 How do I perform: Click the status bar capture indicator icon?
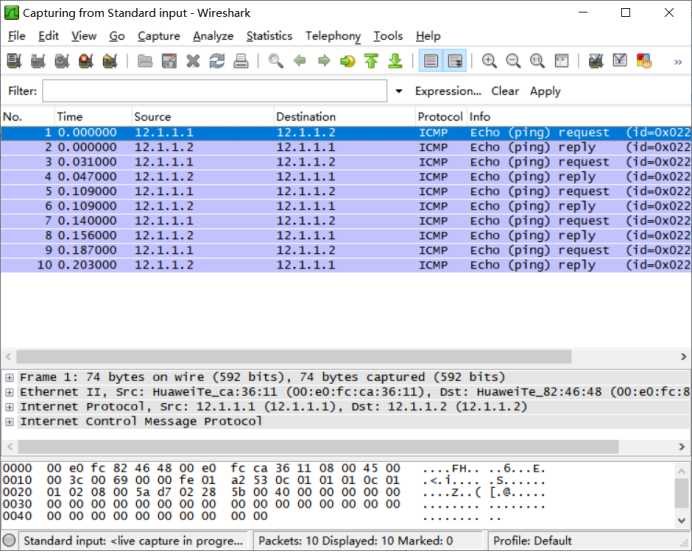pyautogui.click(x=9, y=541)
